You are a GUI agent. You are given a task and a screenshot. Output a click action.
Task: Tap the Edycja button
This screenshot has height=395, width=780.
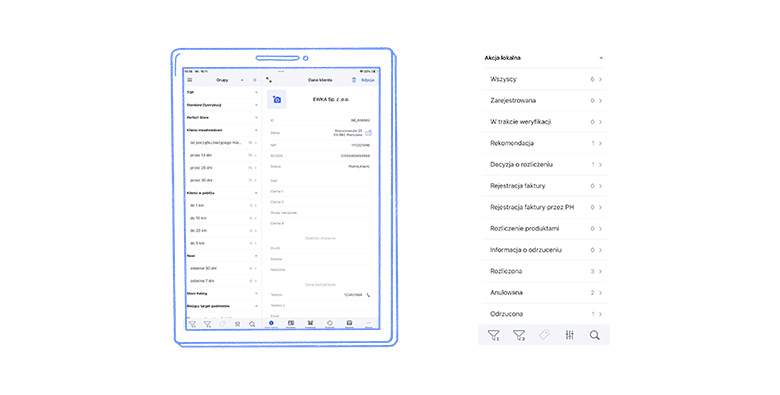pos(368,80)
